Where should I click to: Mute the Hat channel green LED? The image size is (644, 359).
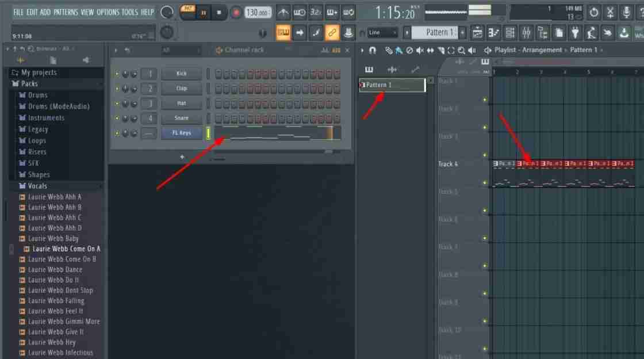click(117, 104)
